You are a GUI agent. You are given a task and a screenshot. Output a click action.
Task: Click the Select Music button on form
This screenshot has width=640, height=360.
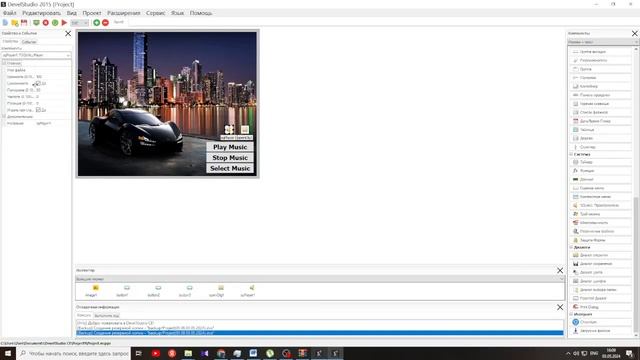(x=230, y=168)
